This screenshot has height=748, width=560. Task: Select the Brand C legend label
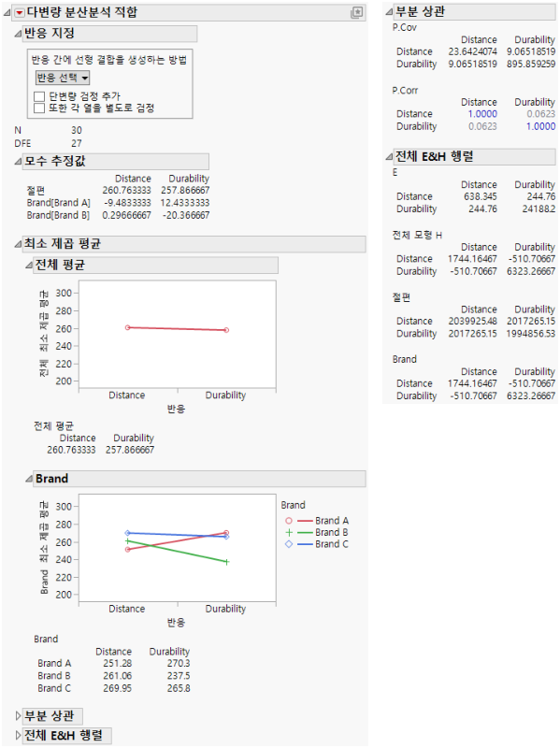(x=332, y=544)
